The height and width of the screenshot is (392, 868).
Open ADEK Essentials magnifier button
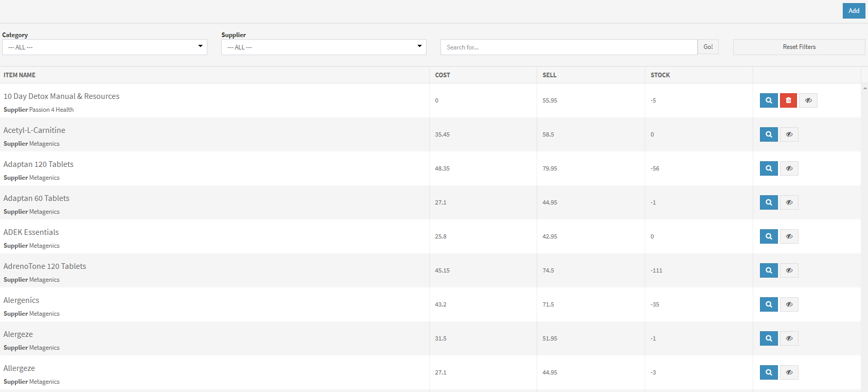[x=769, y=236]
